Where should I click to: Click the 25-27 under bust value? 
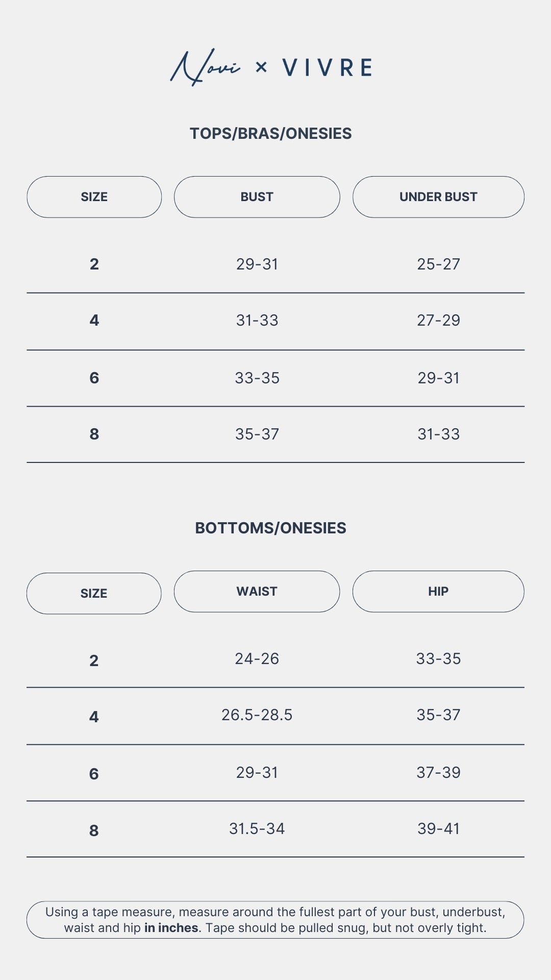click(438, 264)
